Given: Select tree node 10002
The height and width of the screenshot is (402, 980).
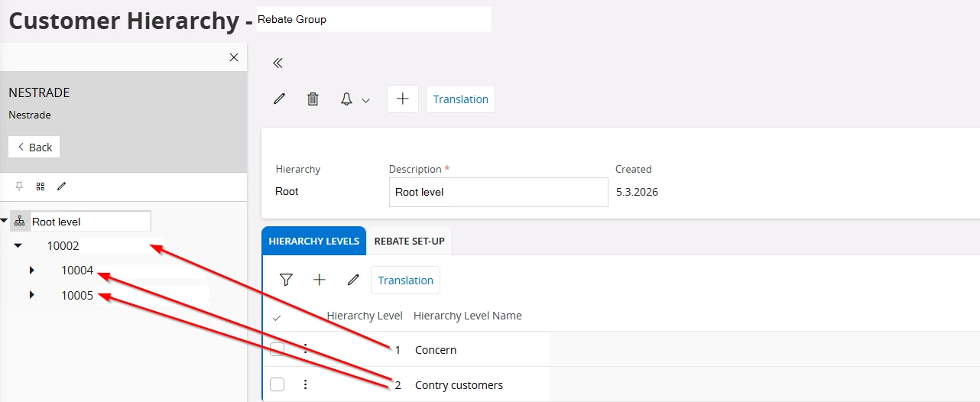Looking at the screenshot, I should coord(63,246).
